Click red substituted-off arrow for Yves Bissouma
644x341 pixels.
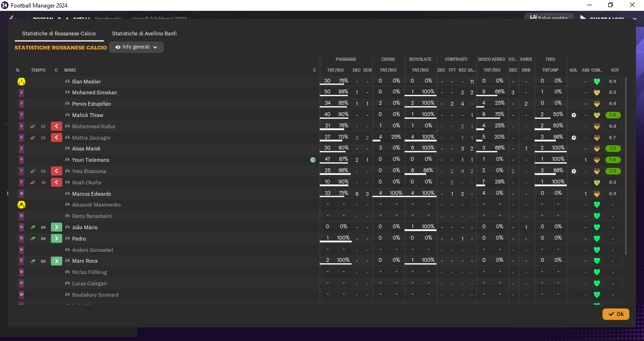[57, 171]
